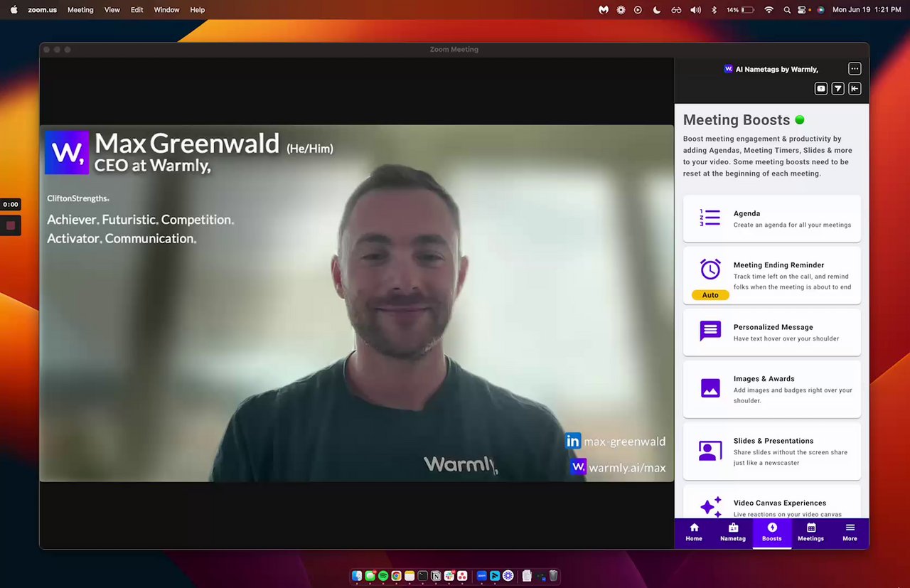Click the Siri menu bar icon
This screenshot has height=588, width=910.
820,10
